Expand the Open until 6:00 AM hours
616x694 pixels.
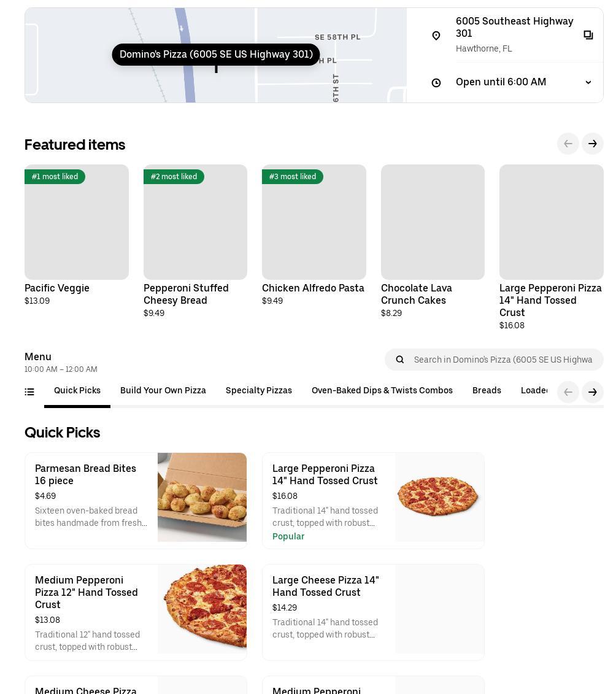tap(588, 82)
